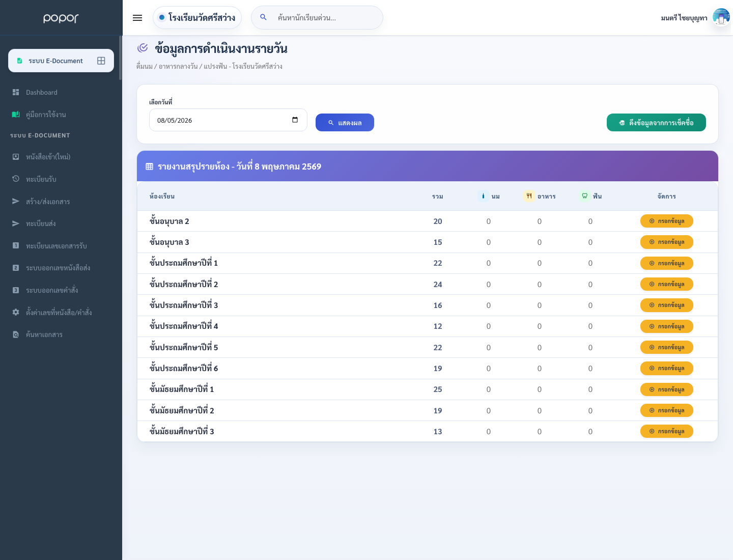
Task: Expand the ระบบ E-Document system switcher
Action: (61, 61)
